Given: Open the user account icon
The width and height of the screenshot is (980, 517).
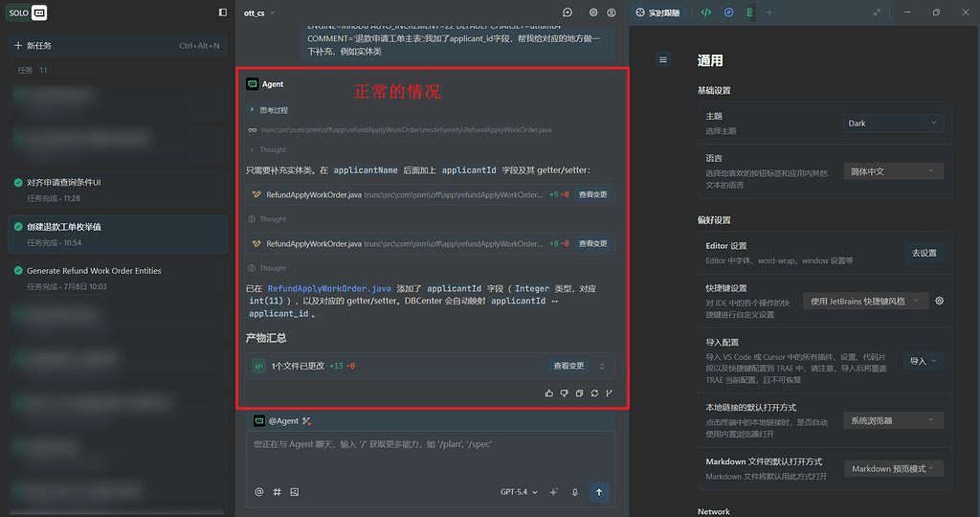Looking at the screenshot, I should click(612, 12).
